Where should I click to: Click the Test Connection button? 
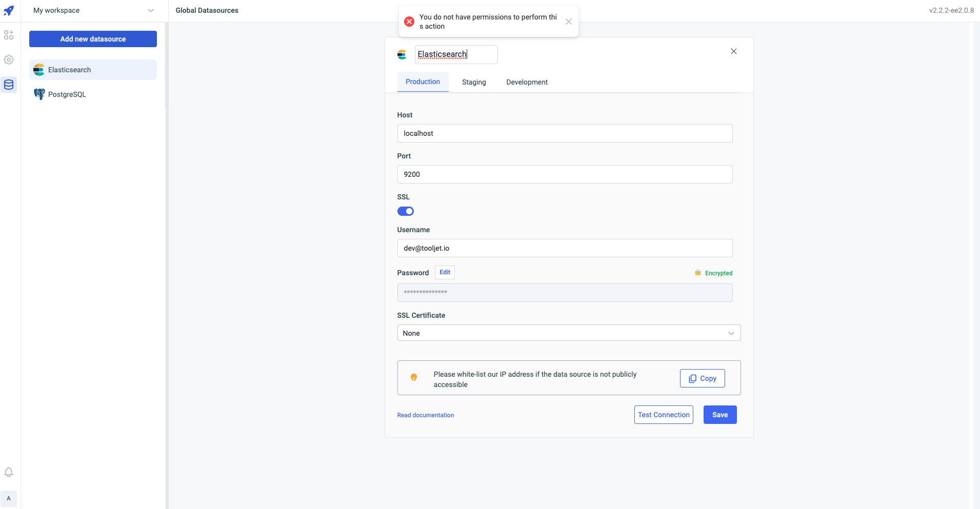(663, 415)
